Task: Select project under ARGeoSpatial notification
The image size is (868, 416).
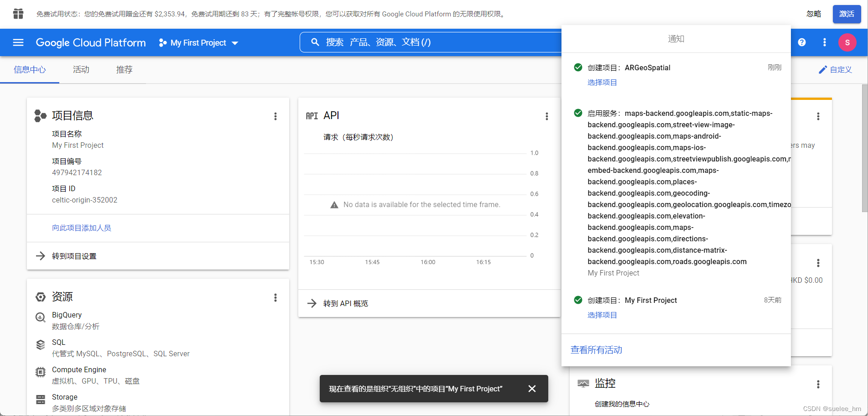Action: pos(602,82)
